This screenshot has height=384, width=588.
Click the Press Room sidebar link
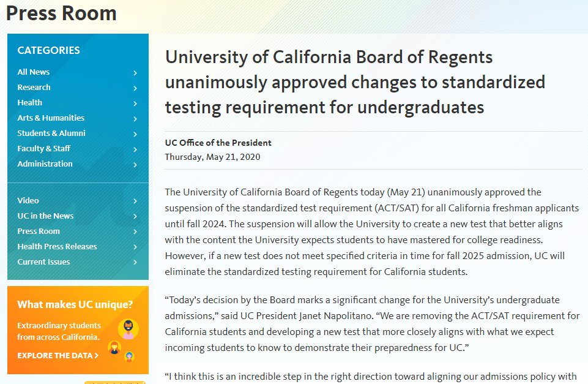coord(39,231)
